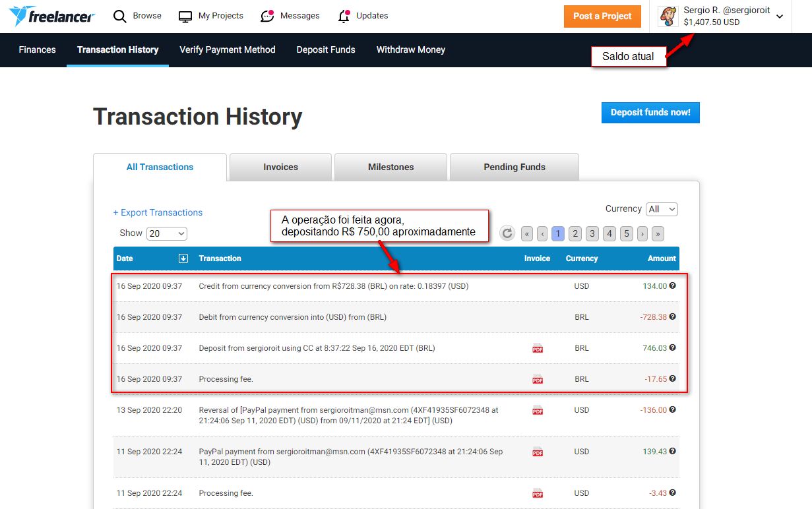This screenshot has width=812, height=509.
Task: Switch to Invoices tab
Action: coord(280,167)
